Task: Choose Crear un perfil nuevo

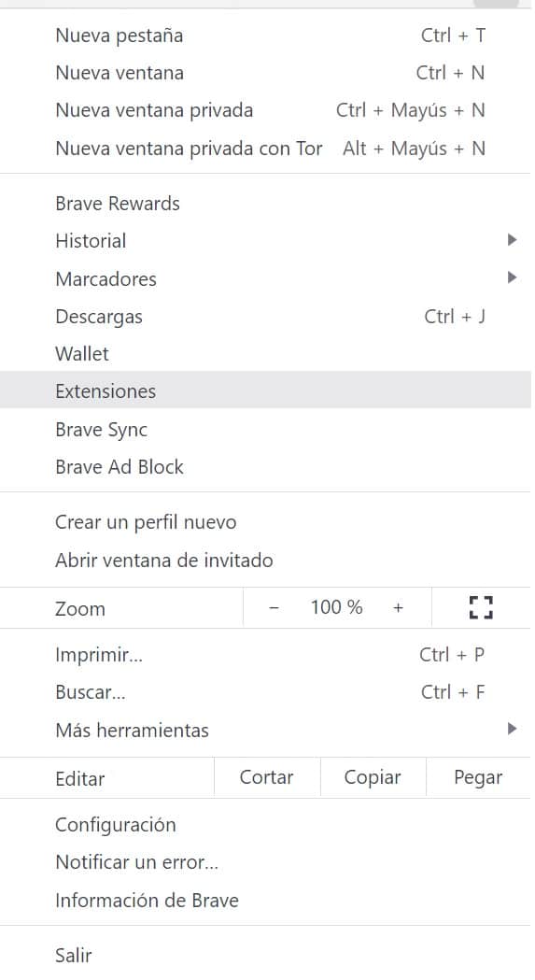Action: 265,522
